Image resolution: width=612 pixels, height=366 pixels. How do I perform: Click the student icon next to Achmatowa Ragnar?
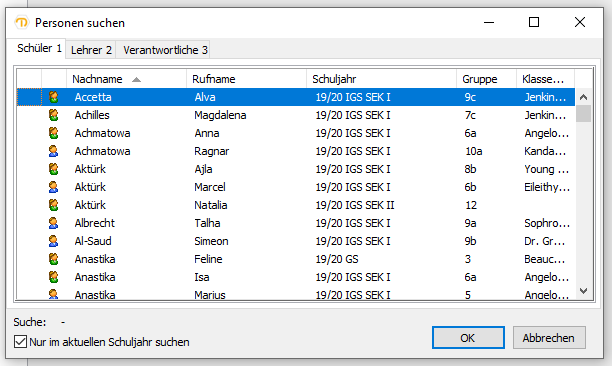pos(53,151)
